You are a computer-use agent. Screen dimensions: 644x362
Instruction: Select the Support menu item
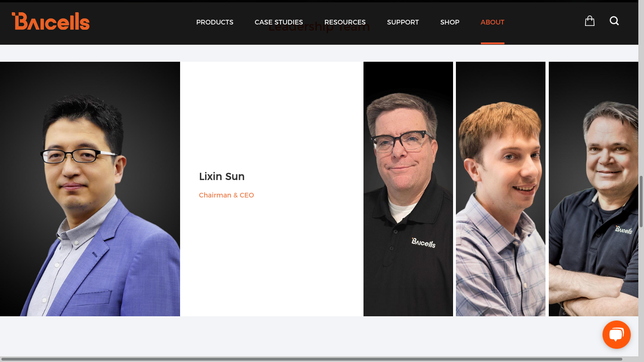click(x=403, y=22)
